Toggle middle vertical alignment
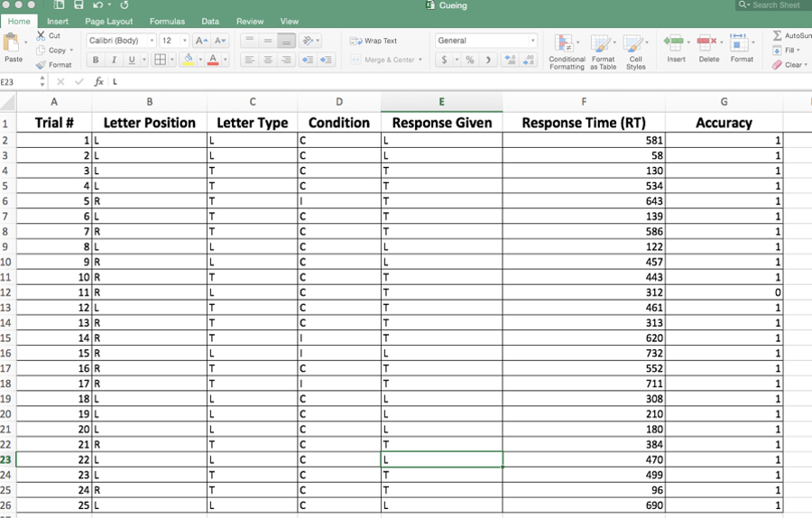Screen dimensions: 812x518 268,41
